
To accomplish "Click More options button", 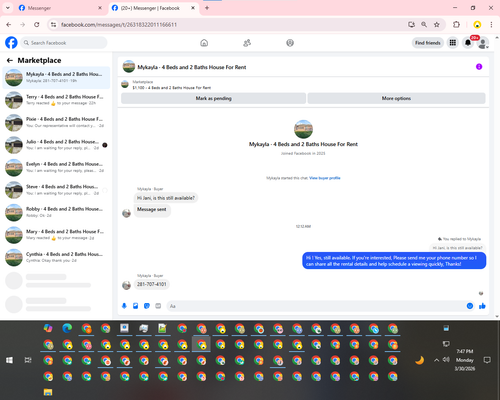I will (396, 98).
